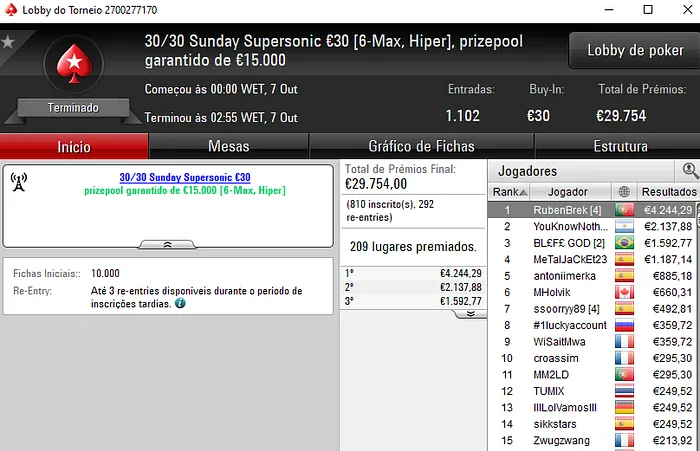
Task: Open the Mesas tab
Action: 229,146
